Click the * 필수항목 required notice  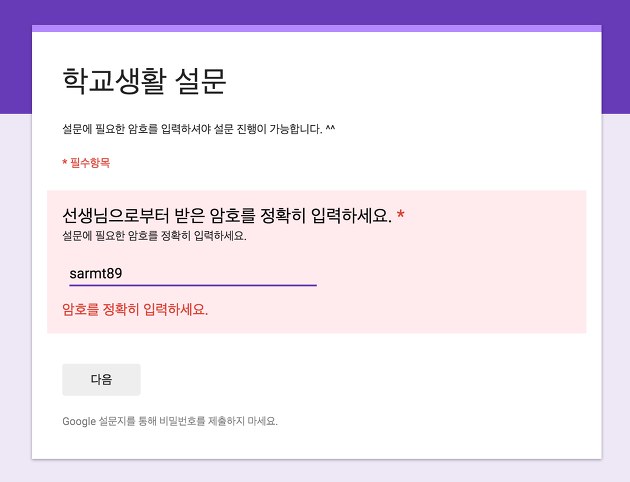(x=86, y=163)
